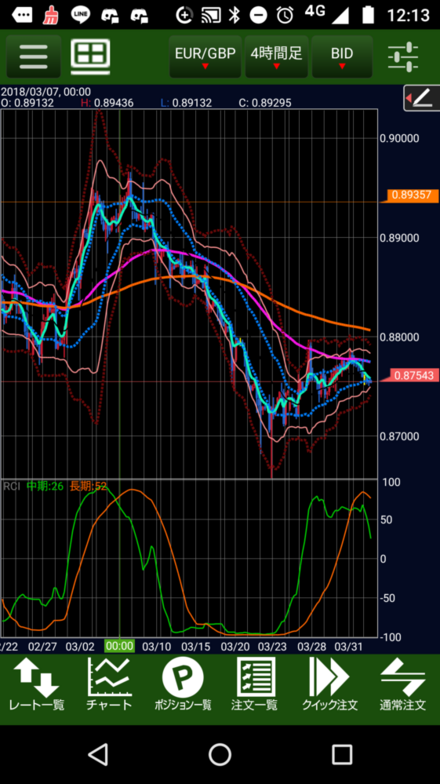Expand the 4時間足 timeframe dropdown
Viewport: 440px width, 784px height.
click(276, 57)
